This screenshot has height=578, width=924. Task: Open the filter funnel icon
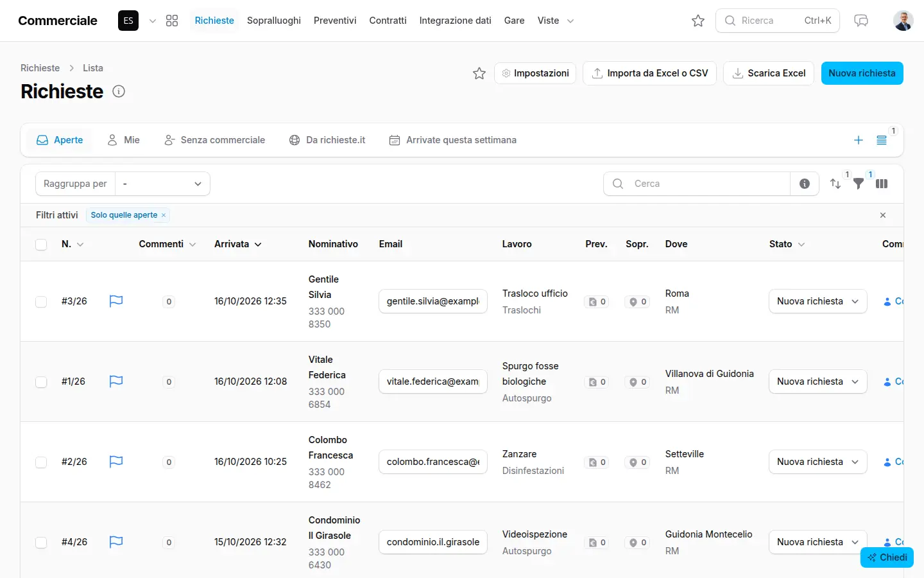click(x=859, y=184)
